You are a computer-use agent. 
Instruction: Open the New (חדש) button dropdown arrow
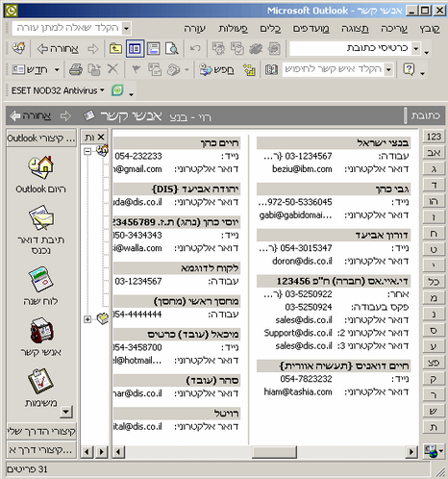57,69
